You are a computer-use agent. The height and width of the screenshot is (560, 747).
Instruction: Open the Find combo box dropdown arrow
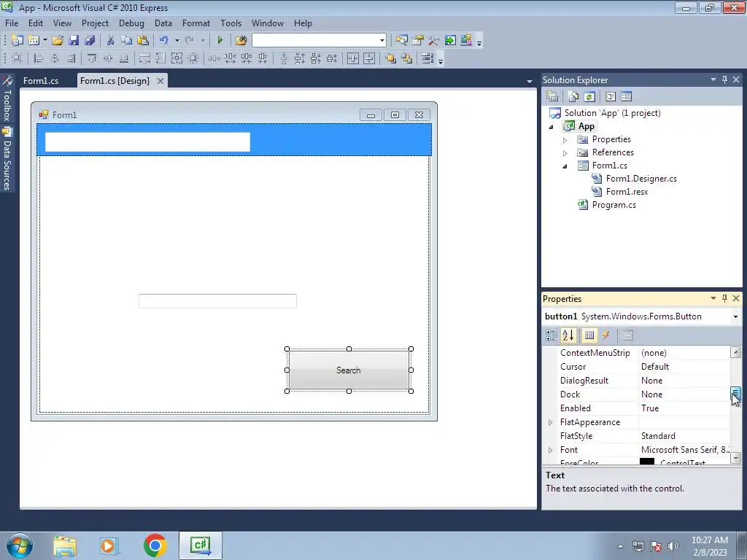tap(382, 41)
